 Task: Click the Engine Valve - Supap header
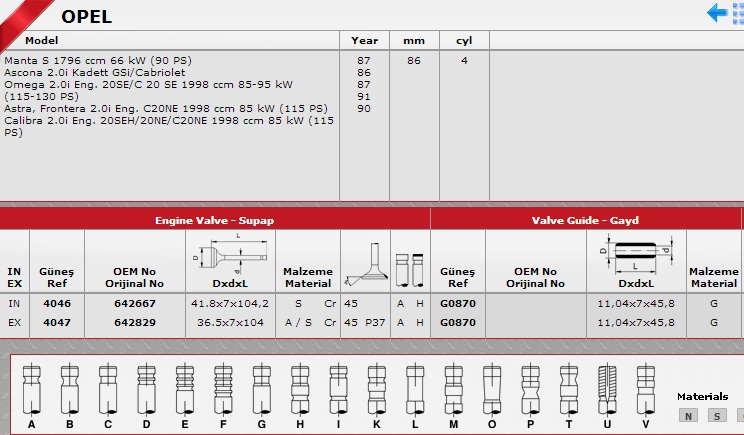214,220
